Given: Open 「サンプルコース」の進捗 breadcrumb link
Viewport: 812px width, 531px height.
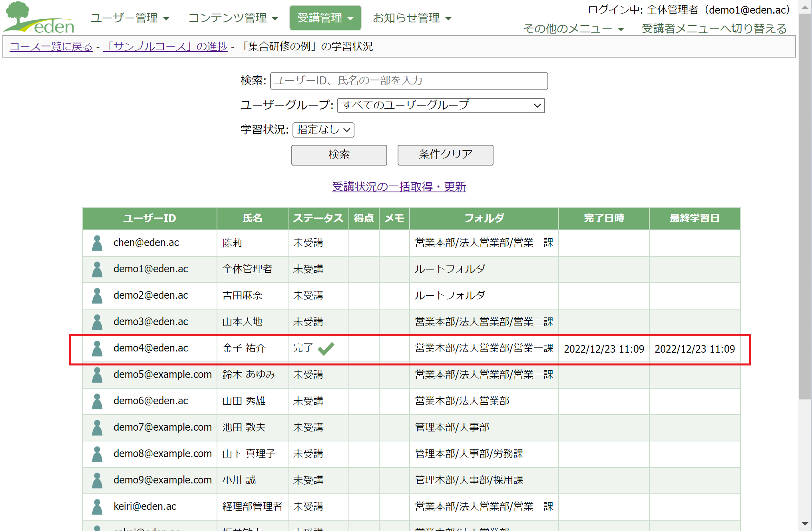Looking at the screenshot, I should coord(165,46).
